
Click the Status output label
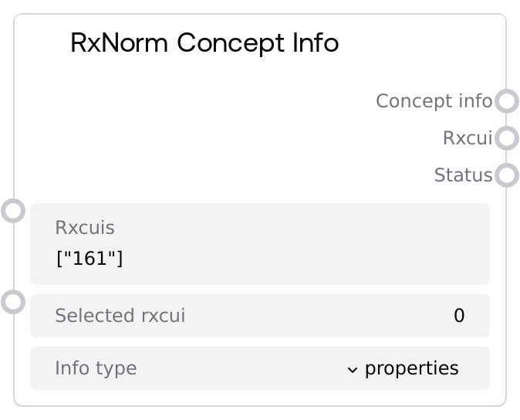pos(463,175)
